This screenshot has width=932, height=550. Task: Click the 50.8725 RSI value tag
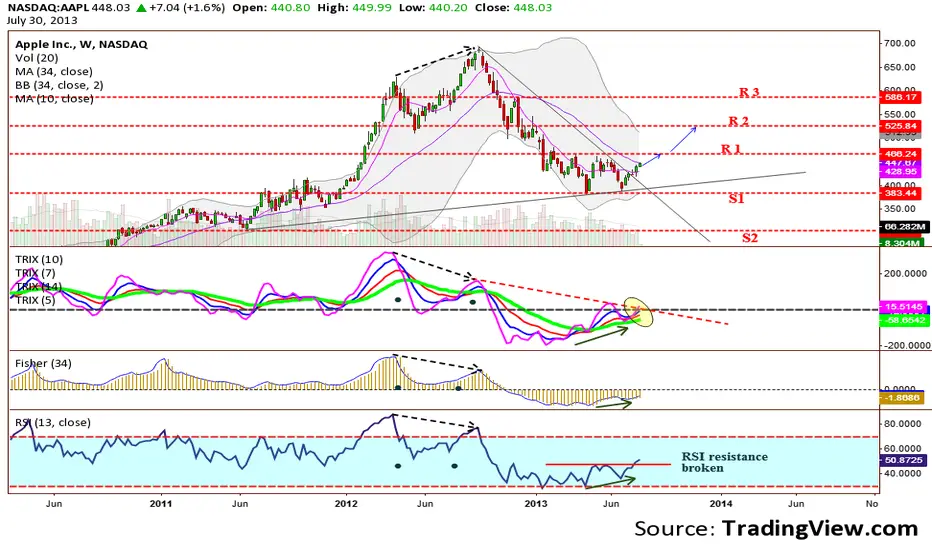pos(902,460)
